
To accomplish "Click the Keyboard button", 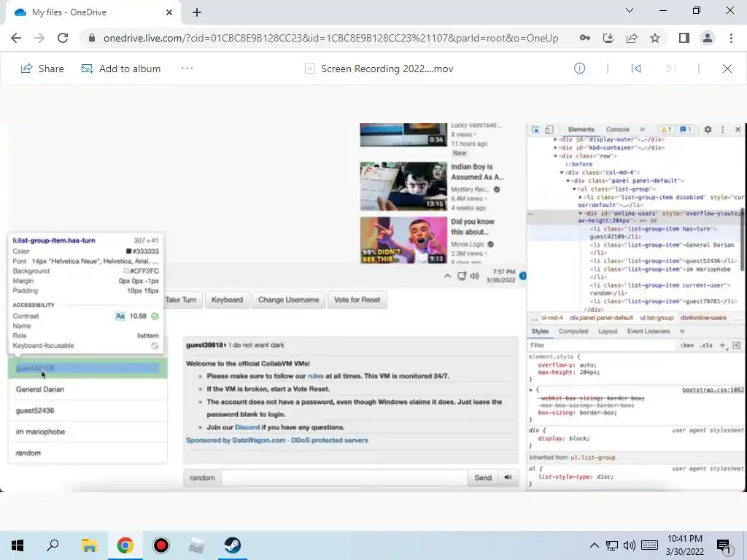I will (227, 300).
